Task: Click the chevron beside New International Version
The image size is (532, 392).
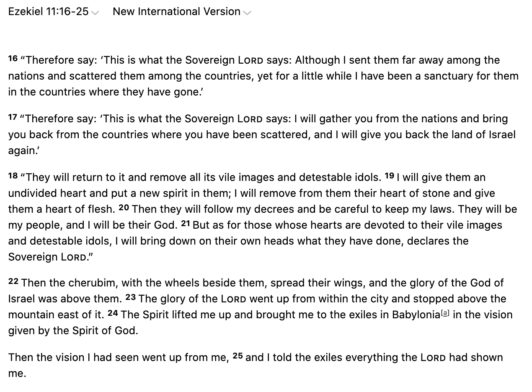Action: 247,13
